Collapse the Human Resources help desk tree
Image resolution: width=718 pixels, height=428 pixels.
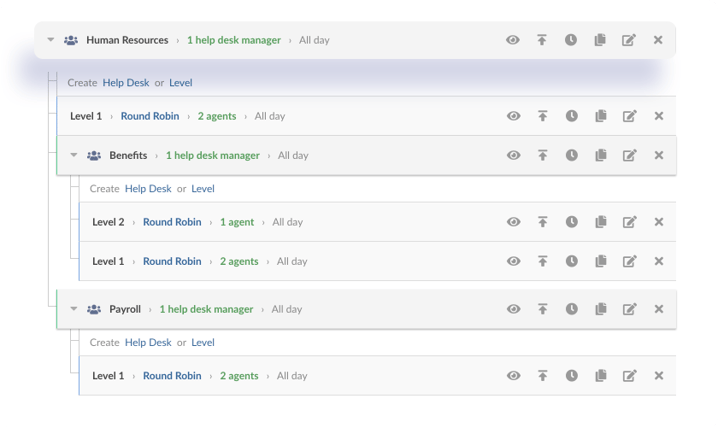(51, 40)
